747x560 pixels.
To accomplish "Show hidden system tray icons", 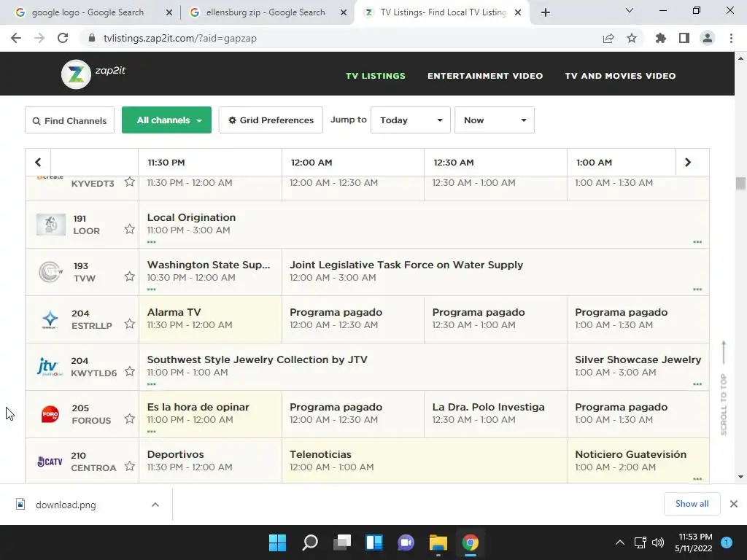I will (620, 542).
